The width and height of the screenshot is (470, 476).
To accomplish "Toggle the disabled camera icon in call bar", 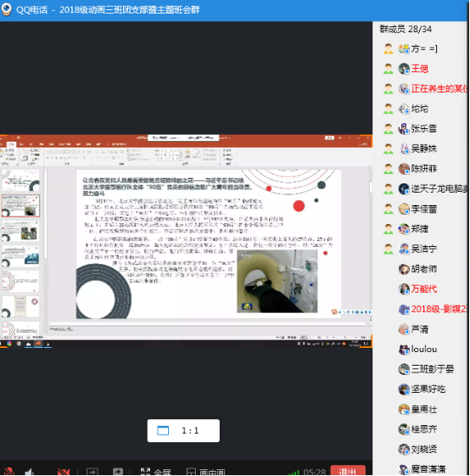I will point(63,472).
